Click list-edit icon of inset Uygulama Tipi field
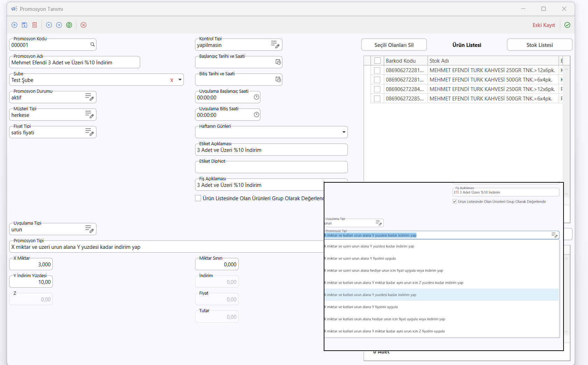588x365 pixels. (x=379, y=223)
